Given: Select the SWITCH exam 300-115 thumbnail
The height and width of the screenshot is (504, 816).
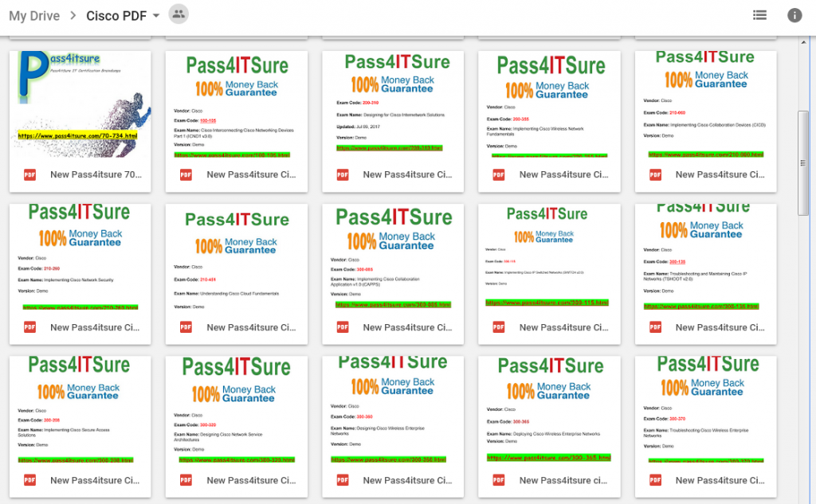Looking at the screenshot, I should coord(550,257).
